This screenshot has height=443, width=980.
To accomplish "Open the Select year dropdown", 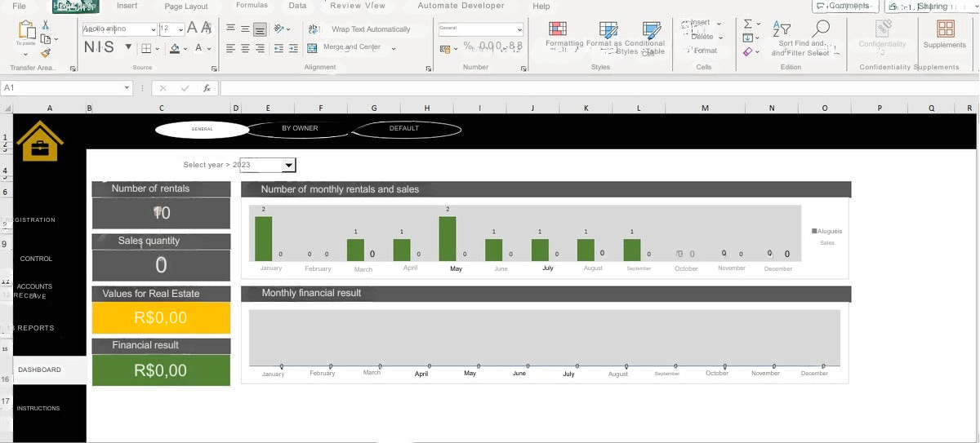I will coord(287,166).
